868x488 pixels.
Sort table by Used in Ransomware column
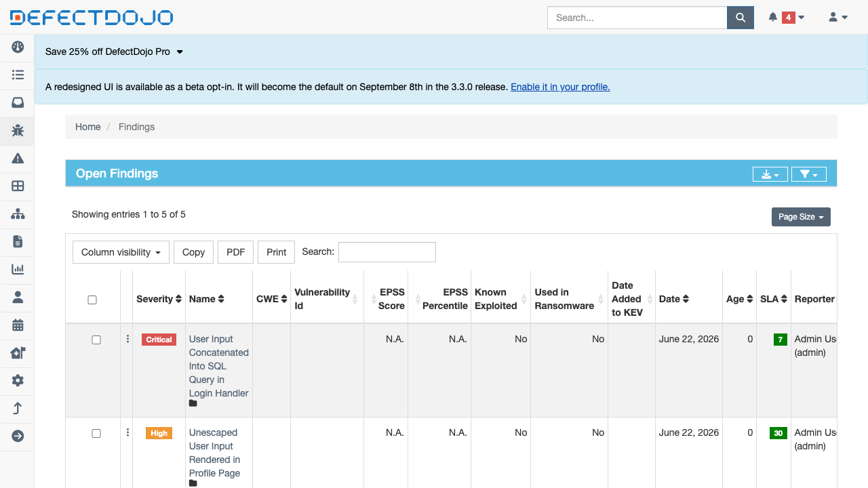pos(570,299)
